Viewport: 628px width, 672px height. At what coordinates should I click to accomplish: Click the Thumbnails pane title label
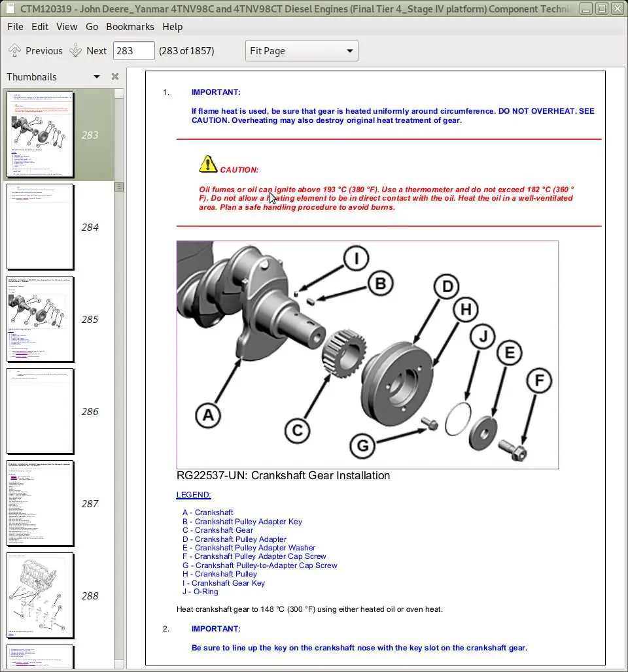(x=32, y=76)
